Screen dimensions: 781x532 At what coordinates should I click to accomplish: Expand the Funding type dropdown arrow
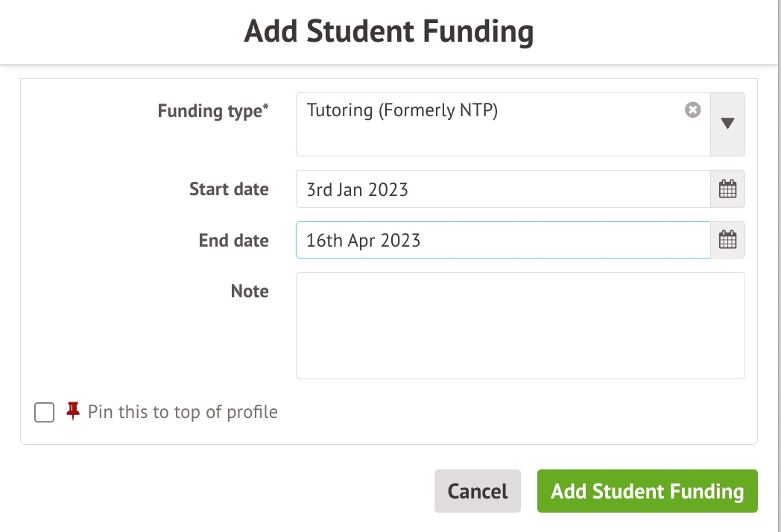[728, 124]
